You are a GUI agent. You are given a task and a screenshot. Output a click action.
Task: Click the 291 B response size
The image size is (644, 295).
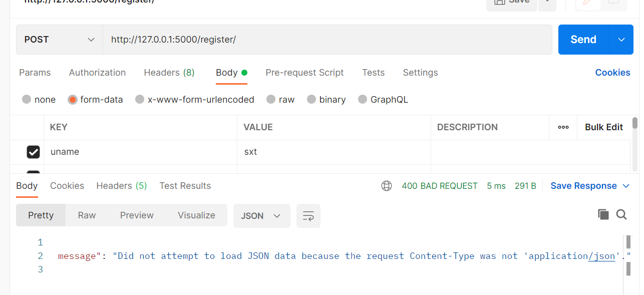(525, 186)
